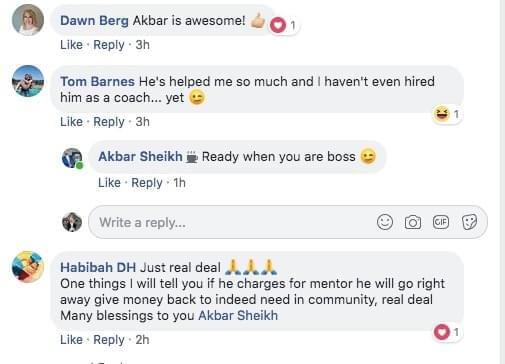Like Dawn Berg's comment

[71, 45]
